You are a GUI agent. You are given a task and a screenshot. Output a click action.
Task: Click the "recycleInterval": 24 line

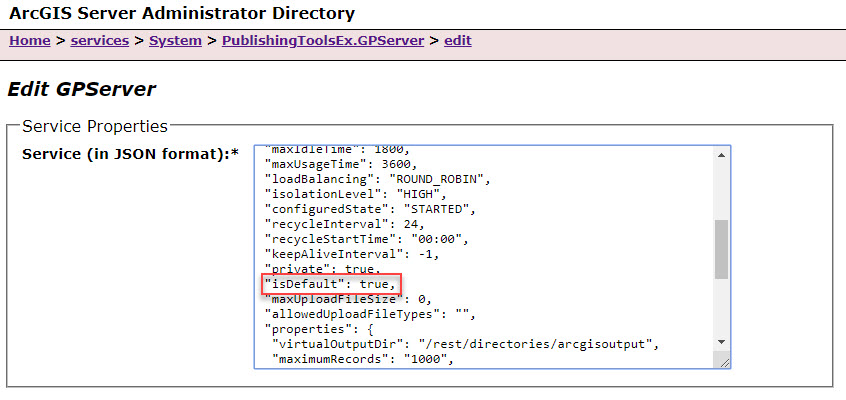(x=345, y=223)
